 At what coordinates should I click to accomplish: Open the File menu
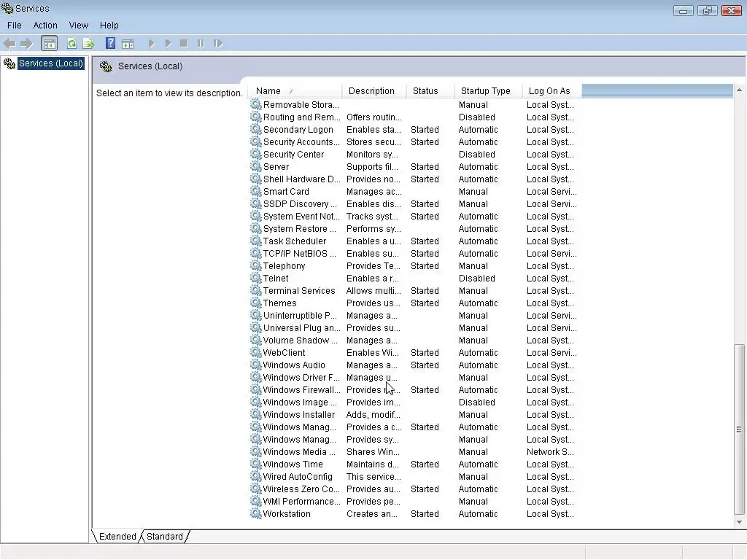point(15,26)
